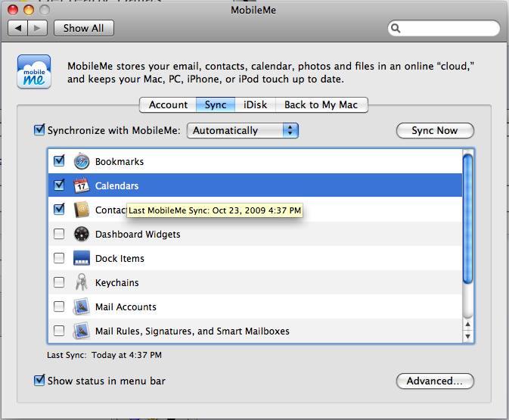Go back with the left arrow button
The width and height of the screenshot is (509, 420).
coord(18,28)
